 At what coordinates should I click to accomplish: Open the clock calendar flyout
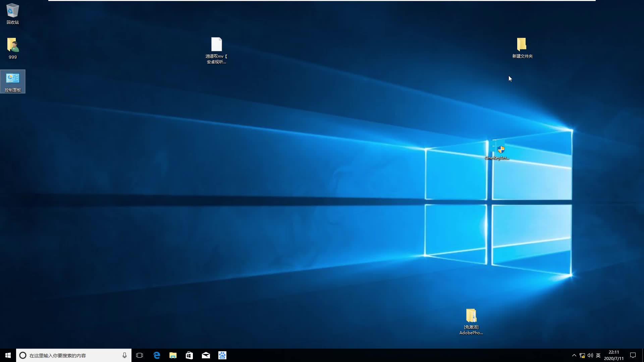click(x=613, y=355)
